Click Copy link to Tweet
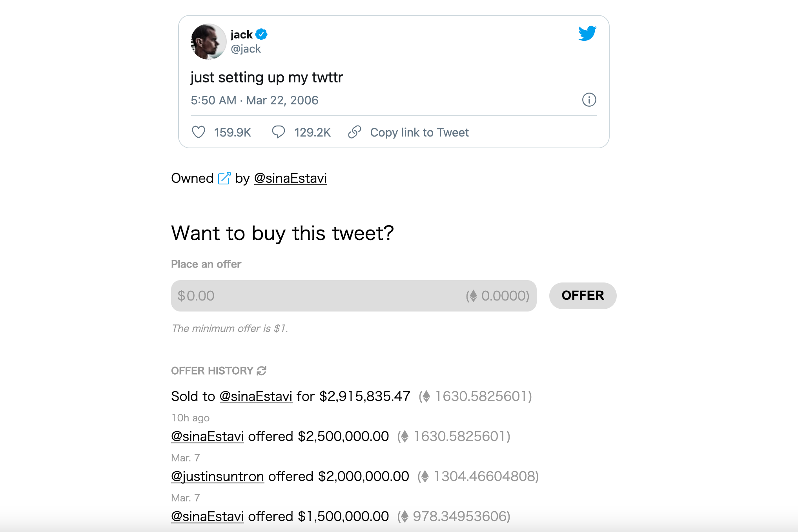The height and width of the screenshot is (532, 798). (x=419, y=133)
